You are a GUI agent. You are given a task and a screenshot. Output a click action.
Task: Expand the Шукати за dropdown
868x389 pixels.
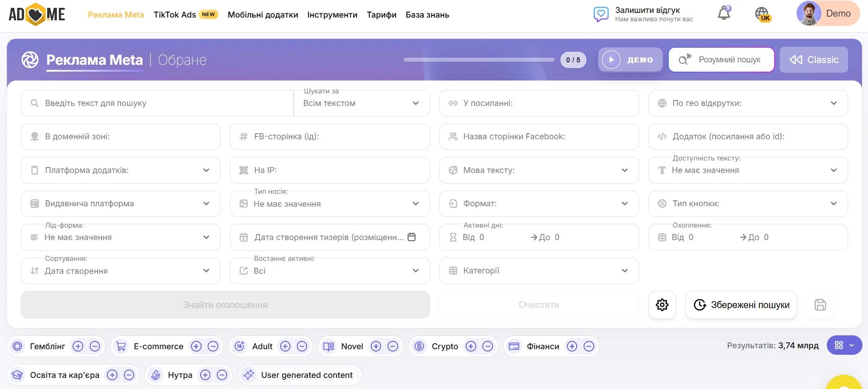point(362,103)
